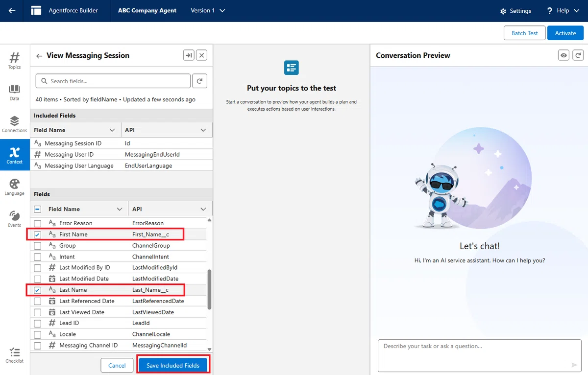This screenshot has width=588, height=375.
Task: Save Included Fields
Action: coord(173,365)
